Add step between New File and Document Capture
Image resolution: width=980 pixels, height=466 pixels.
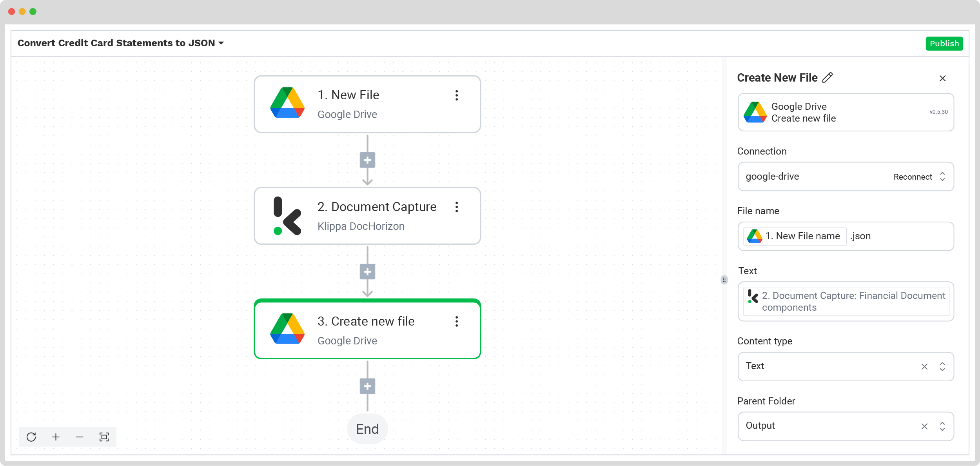367,160
